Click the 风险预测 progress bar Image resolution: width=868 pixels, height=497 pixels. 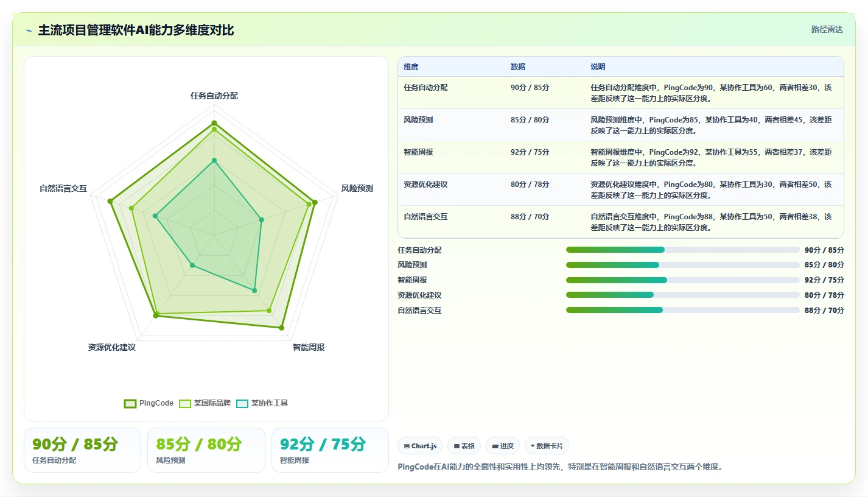(683, 265)
